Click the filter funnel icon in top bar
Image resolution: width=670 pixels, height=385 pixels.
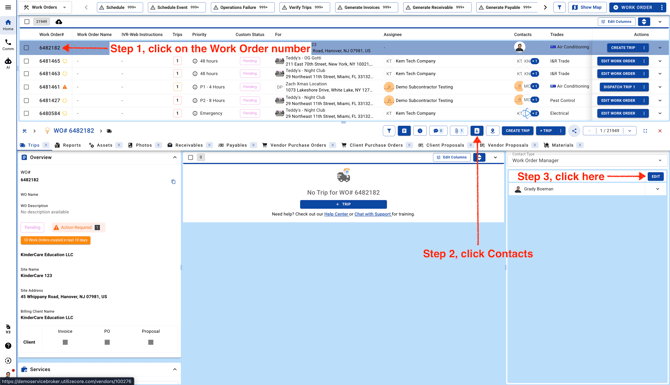(559, 7)
